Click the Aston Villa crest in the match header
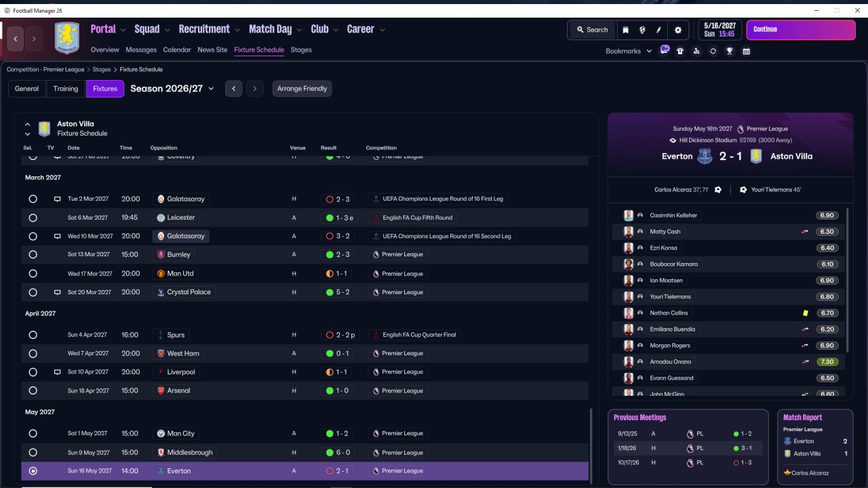868x488 pixels. tap(757, 156)
